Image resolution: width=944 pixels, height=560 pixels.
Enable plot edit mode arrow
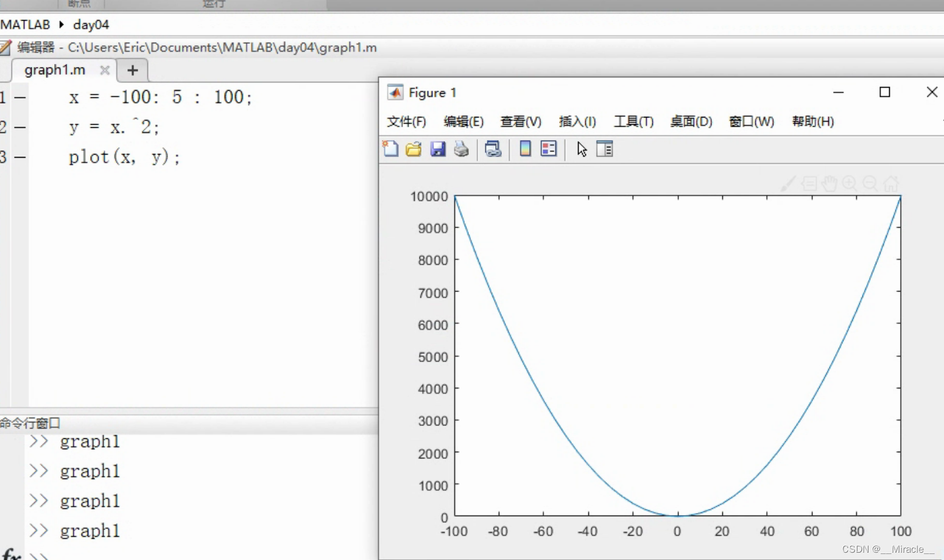click(582, 149)
